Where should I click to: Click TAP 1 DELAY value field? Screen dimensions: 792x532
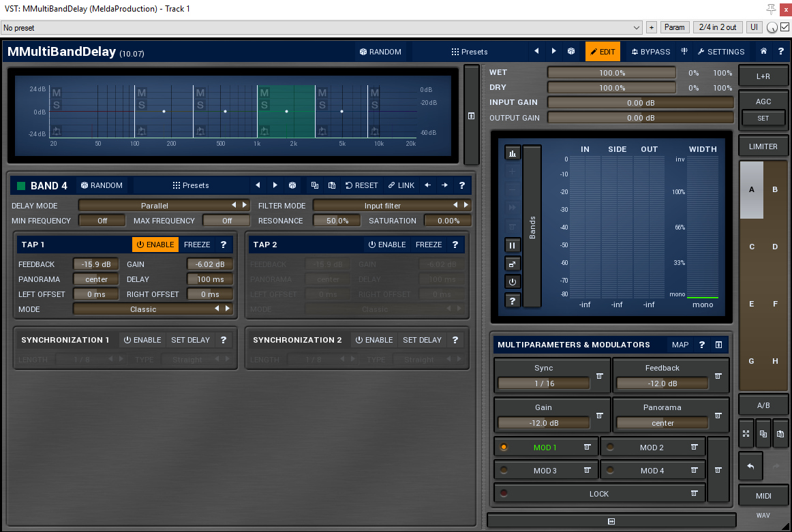[210, 279]
